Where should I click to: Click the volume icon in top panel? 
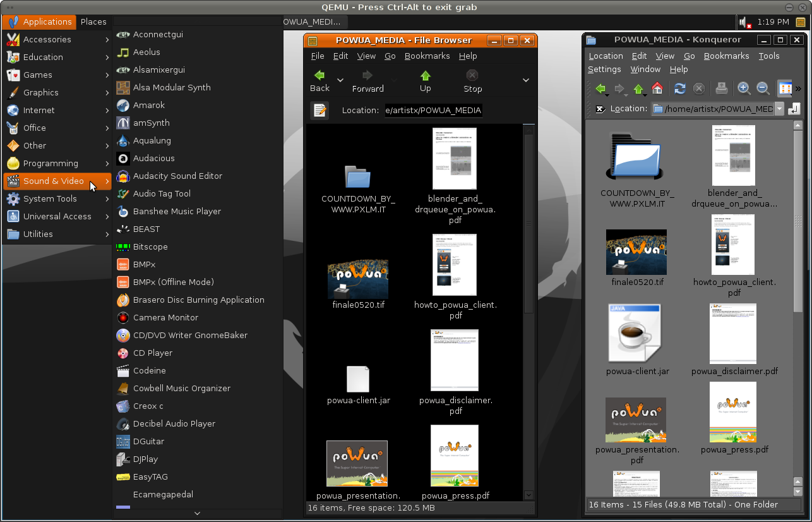(744, 23)
